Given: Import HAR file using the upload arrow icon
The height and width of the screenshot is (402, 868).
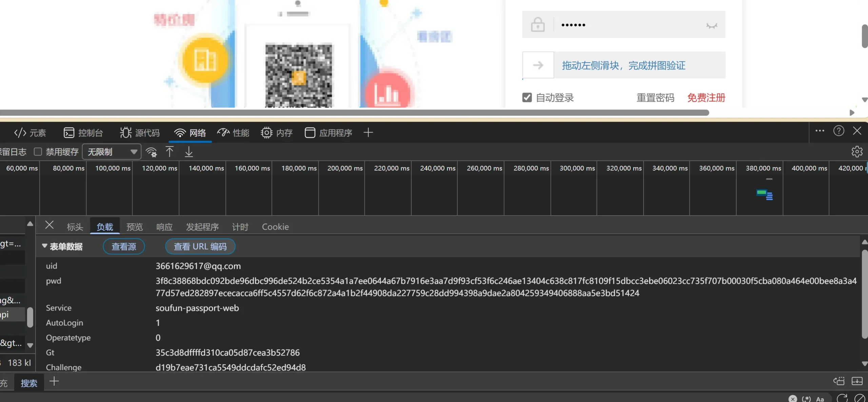Looking at the screenshot, I should [x=170, y=152].
